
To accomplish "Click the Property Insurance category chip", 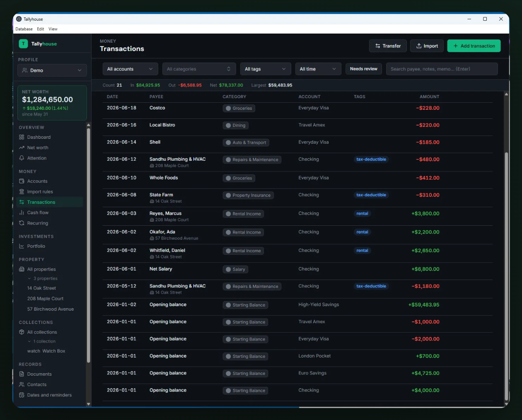I will [248, 196].
